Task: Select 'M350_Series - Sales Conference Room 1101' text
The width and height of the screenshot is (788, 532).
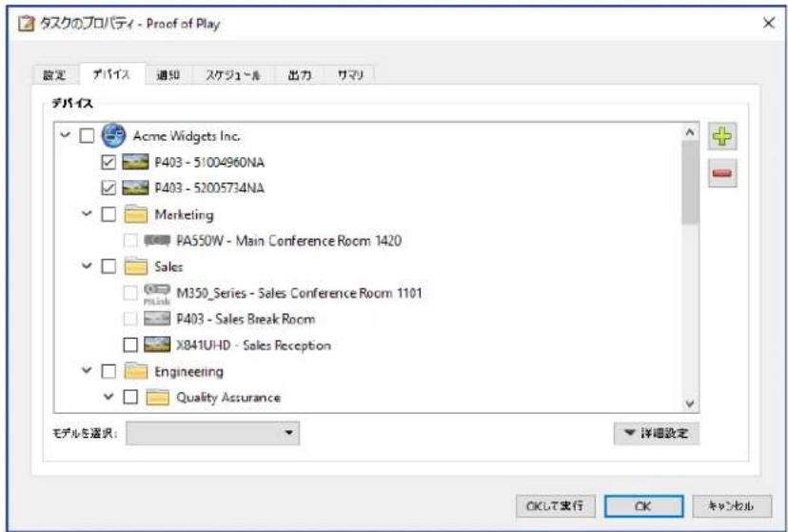Action: coord(300,293)
